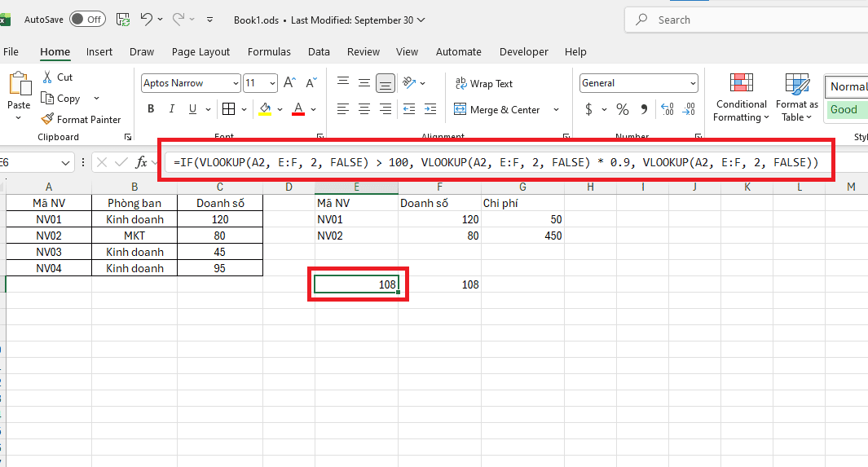Click the Orientation text rotate icon
Viewport: 868px width, 467px height.
click(409, 82)
